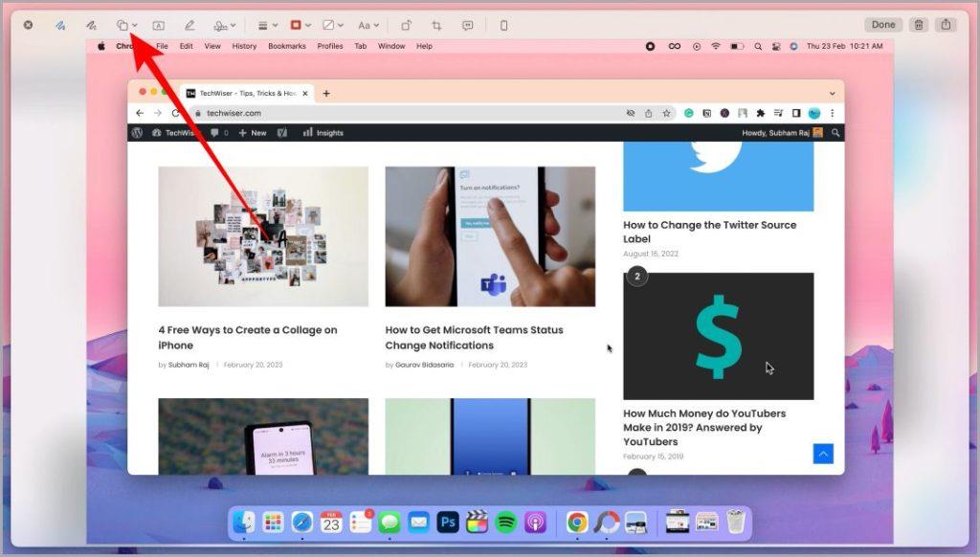Open a new Chrome tab with plus
Viewport: 980px width, 557px height.
pyautogui.click(x=326, y=93)
